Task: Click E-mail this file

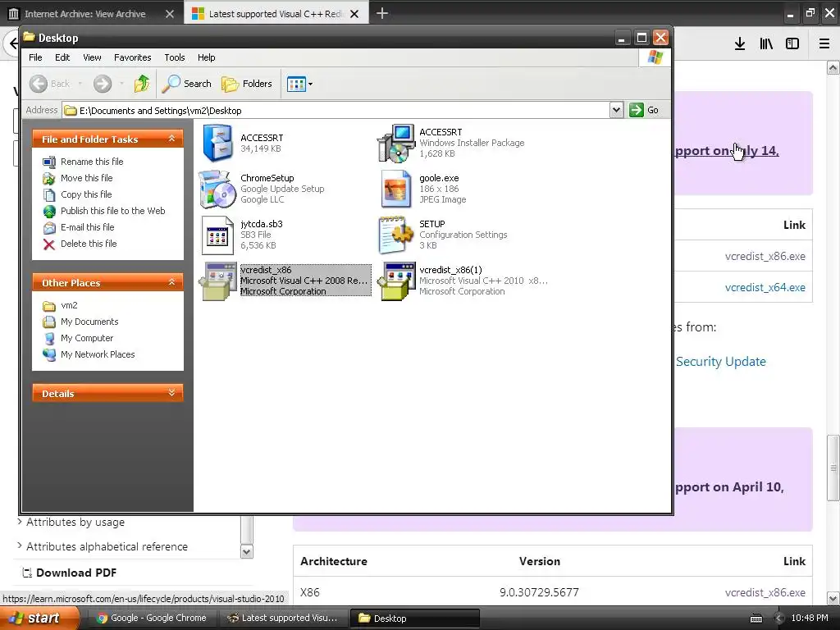Action: (87, 227)
